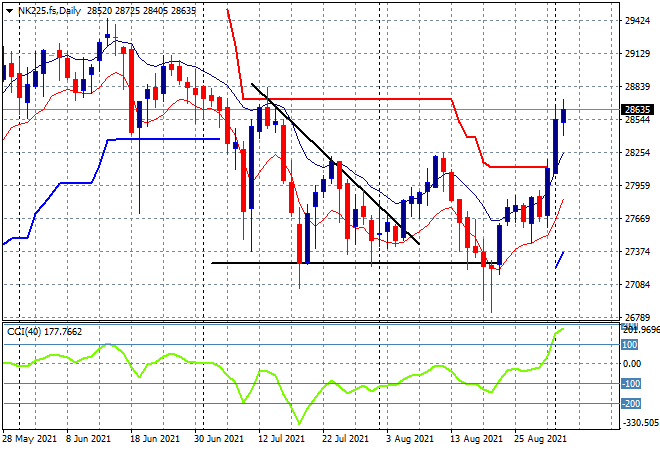The height and width of the screenshot is (450, 660).
Task: Click the CCI -100 level label
Action: pyautogui.click(x=631, y=383)
